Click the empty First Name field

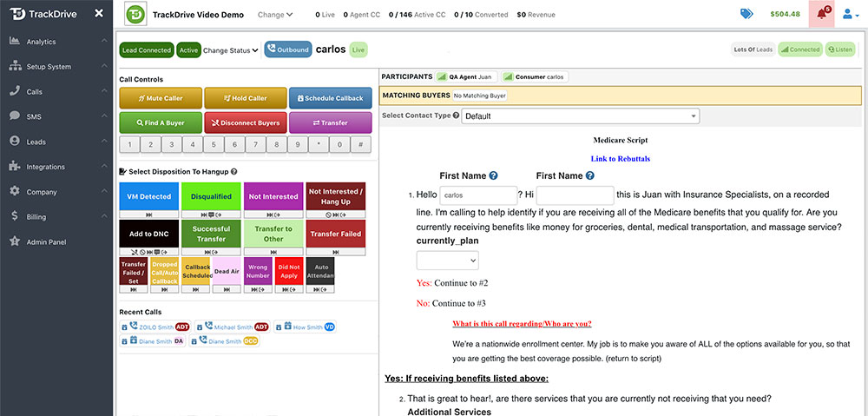click(575, 195)
